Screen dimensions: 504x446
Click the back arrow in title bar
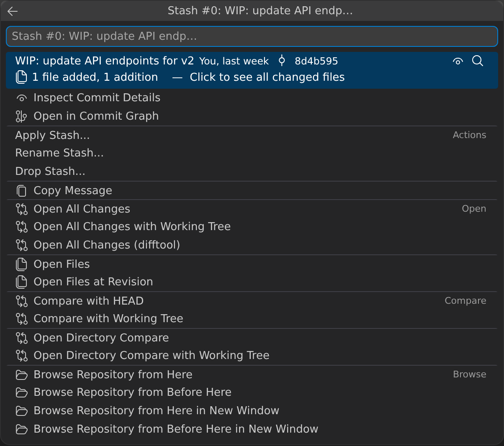13,11
